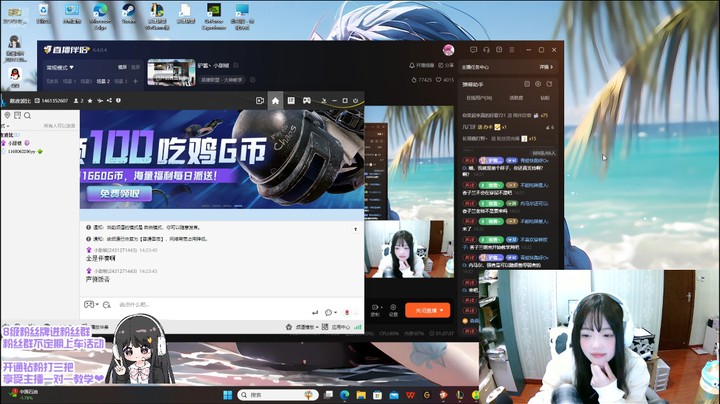The height and width of the screenshot is (404, 720).
Task: Click the streamer avatar in streaming companion header
Action: click(x=449, y=50)
